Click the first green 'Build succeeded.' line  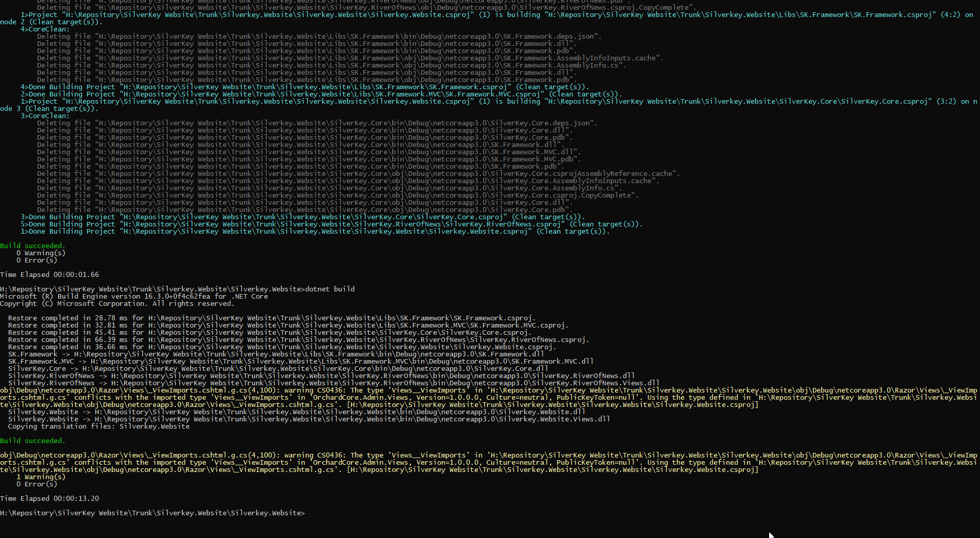pyautogui.click(x=33, y=246)
